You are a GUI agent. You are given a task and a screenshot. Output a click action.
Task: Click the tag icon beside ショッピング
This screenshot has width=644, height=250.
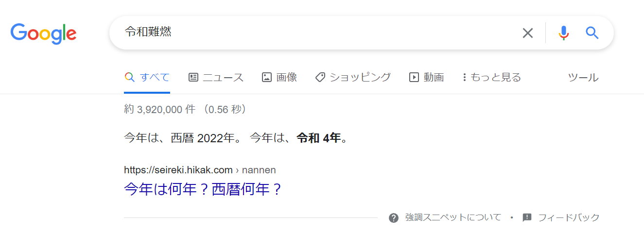[x=320, y=77]
